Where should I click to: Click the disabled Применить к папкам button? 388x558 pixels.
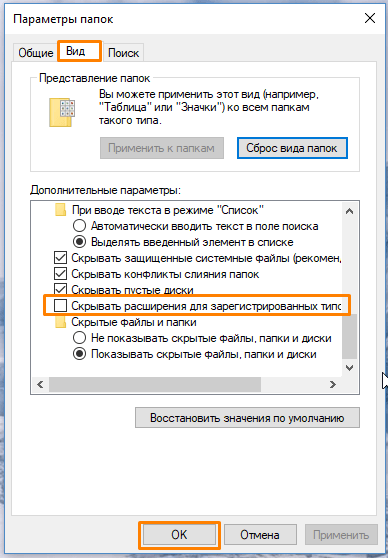162,148
